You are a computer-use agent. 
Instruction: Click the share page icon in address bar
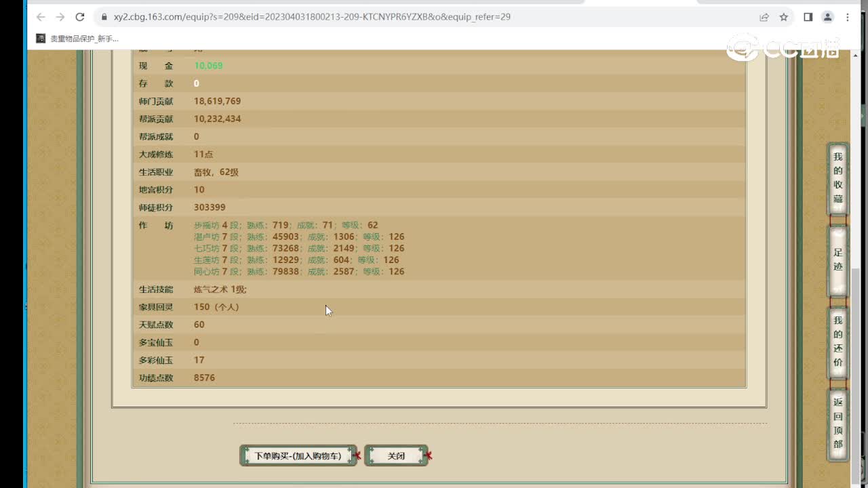(x=764, y=17)
